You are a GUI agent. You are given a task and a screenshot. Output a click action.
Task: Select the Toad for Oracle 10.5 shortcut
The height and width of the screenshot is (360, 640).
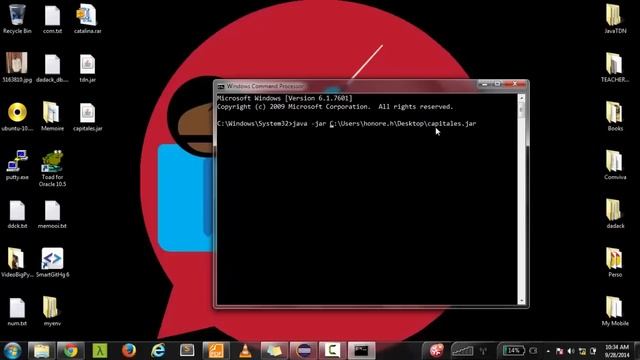click(x=52, y=168)
